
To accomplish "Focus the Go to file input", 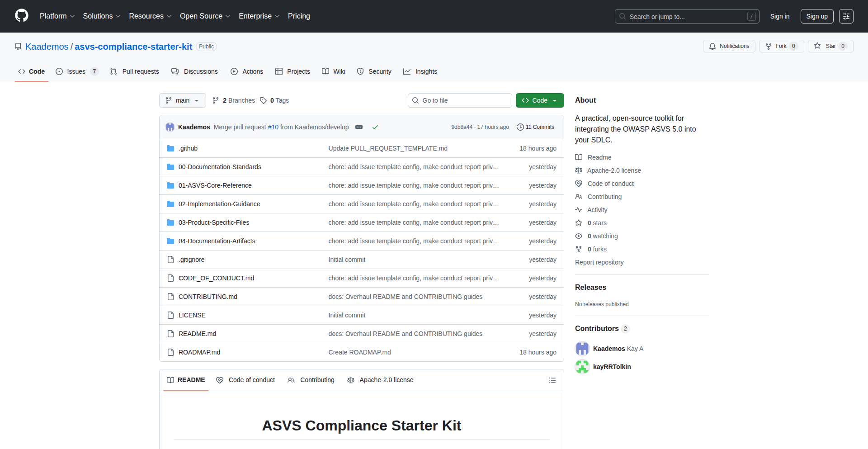I will [x=460, y=100].
